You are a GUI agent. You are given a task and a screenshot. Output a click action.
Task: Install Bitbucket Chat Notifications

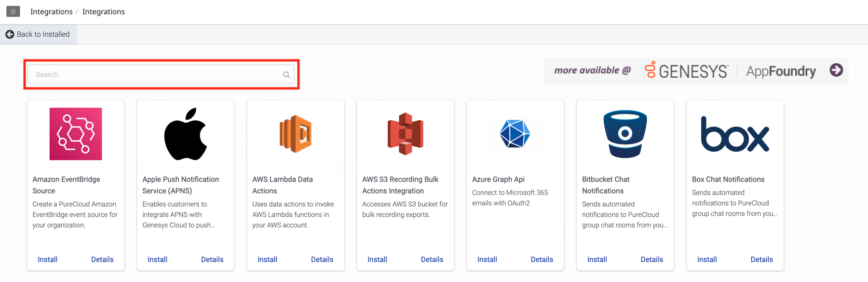pyautogui.click(x=597, y=259)
